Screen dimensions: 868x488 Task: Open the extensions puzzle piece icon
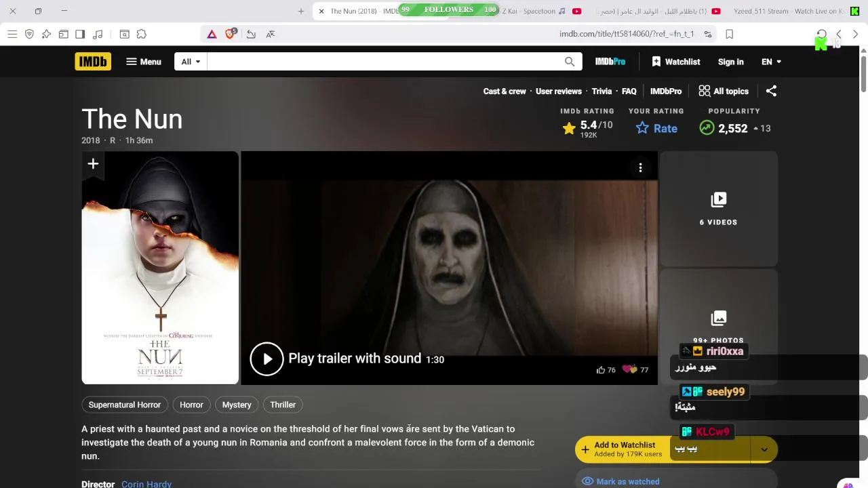142,34
